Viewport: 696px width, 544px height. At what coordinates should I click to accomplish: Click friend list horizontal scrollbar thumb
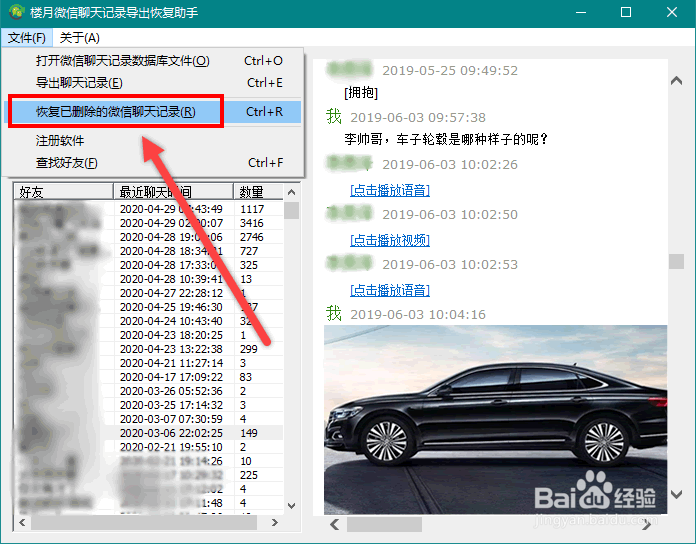pos(144,522)
